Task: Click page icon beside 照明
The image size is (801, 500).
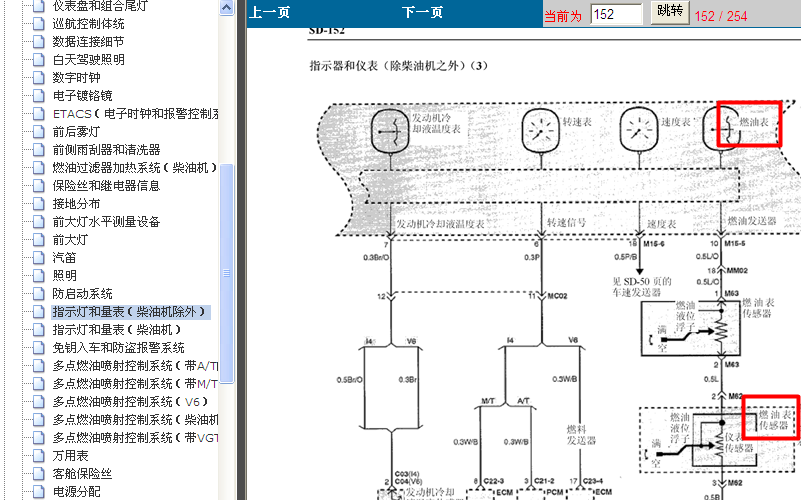Action: coord(39,276)
